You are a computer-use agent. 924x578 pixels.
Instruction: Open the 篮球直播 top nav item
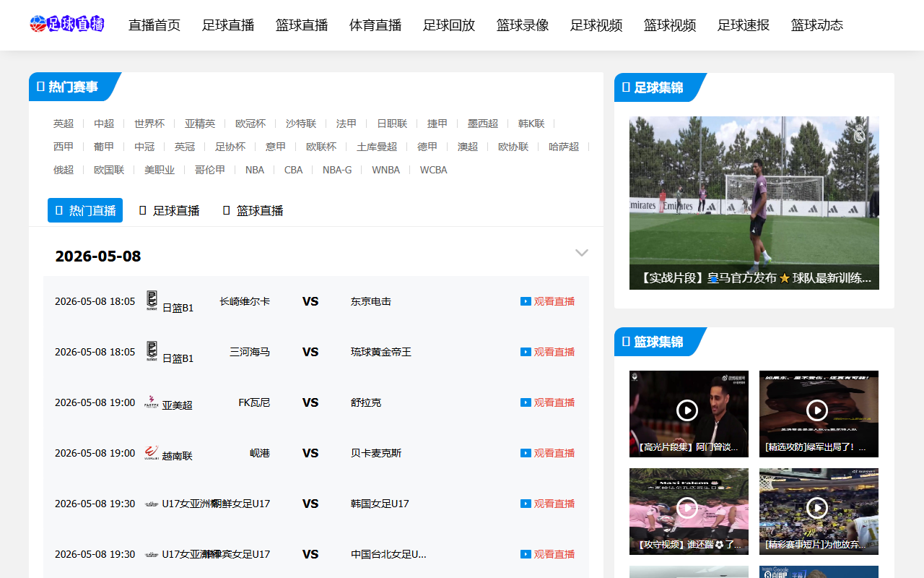302,25
